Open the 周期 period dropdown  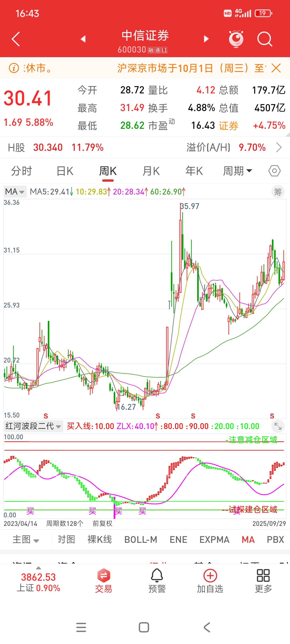[238, 171]
